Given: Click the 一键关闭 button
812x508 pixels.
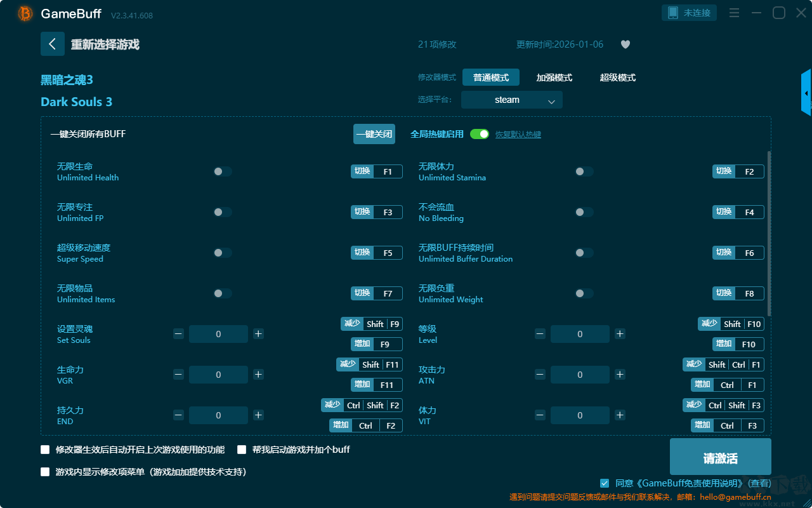Looking at the screenshot, I should click(x=374, y=134).
